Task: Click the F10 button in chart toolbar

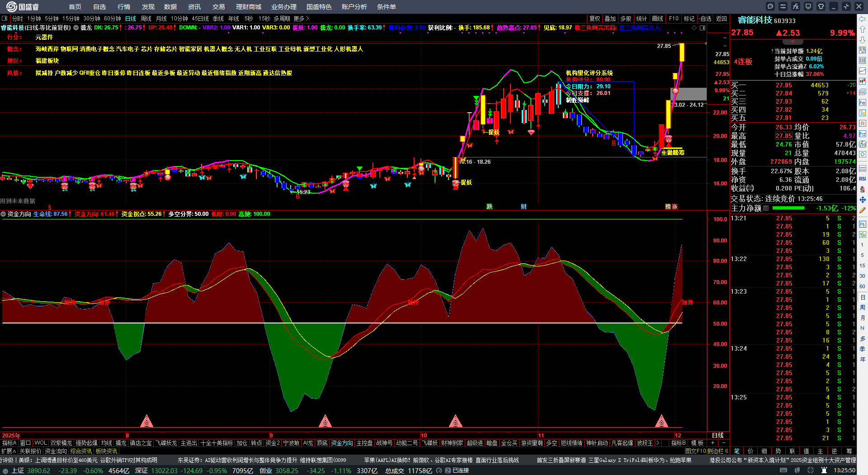Action: click(674, 19)
